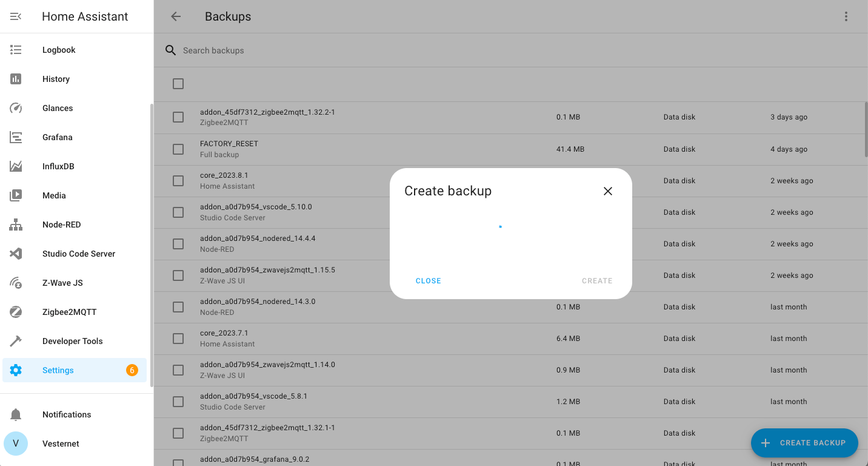Go back with the arrow icon

(176, 16)
